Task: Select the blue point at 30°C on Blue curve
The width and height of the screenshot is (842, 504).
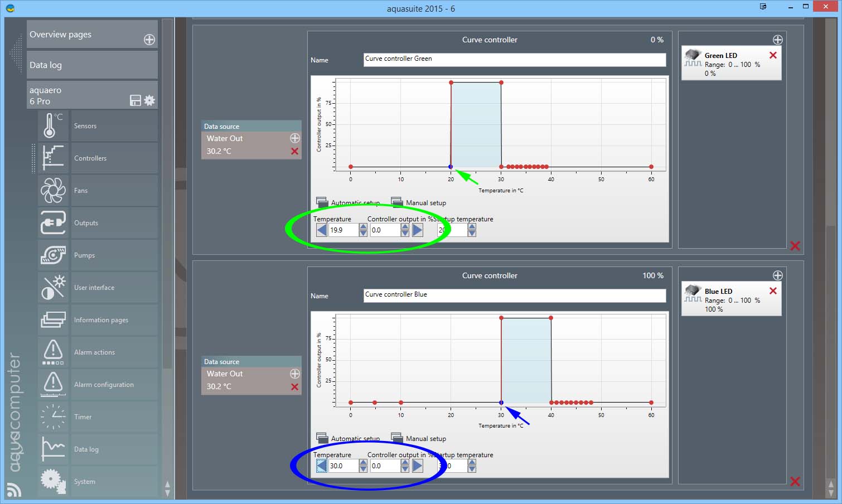Action: 501,403
